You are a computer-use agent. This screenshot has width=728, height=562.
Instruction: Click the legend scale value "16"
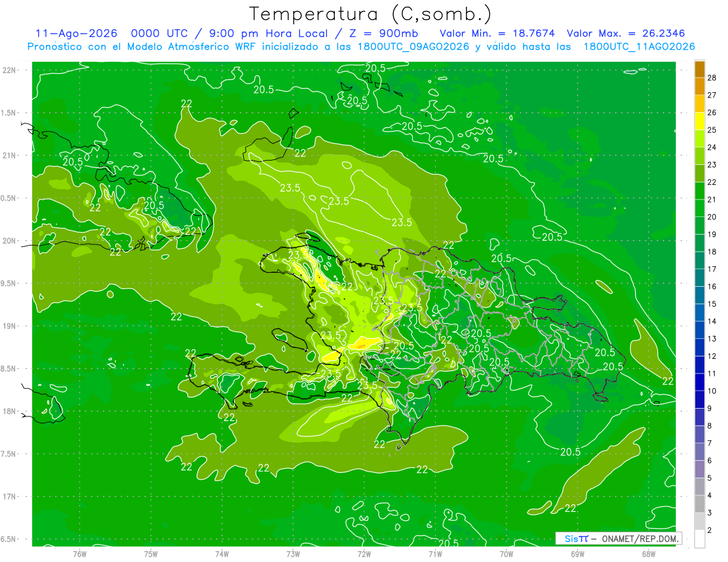pyautogui.click(x=712, y=286)
